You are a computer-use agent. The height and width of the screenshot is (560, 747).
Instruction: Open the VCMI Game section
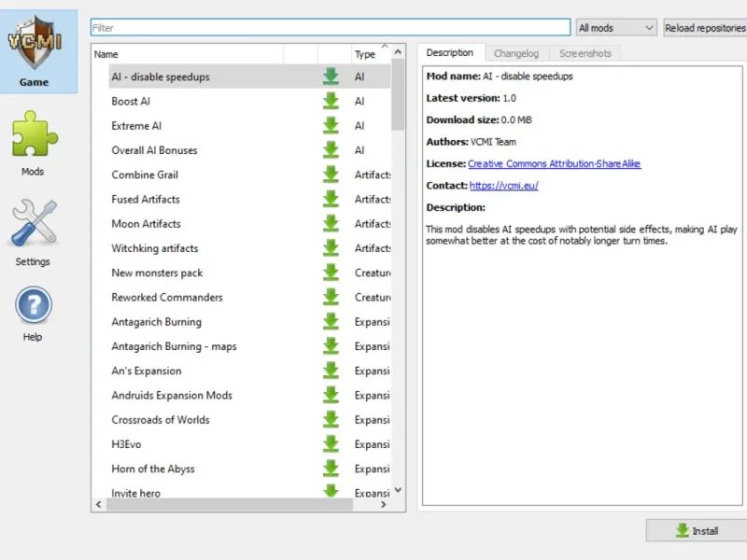(38, 51)
